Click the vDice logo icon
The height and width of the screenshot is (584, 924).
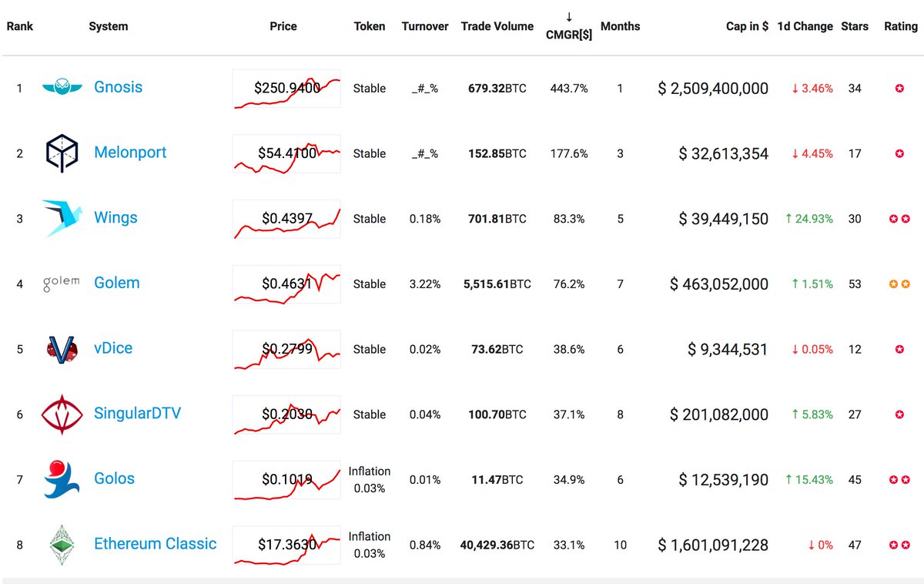pyautogui.click(x=62, y=348)
